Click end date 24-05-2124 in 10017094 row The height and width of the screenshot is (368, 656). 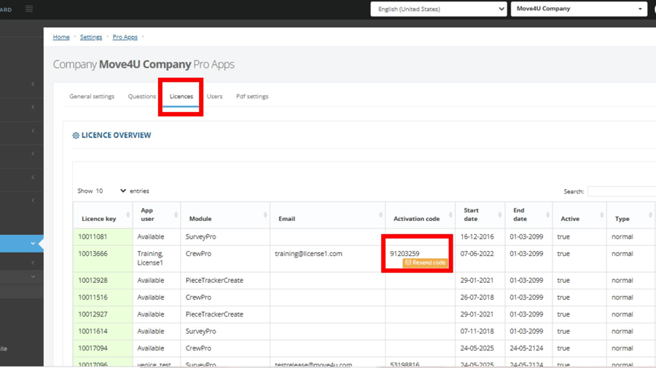(x=526, y=348)
